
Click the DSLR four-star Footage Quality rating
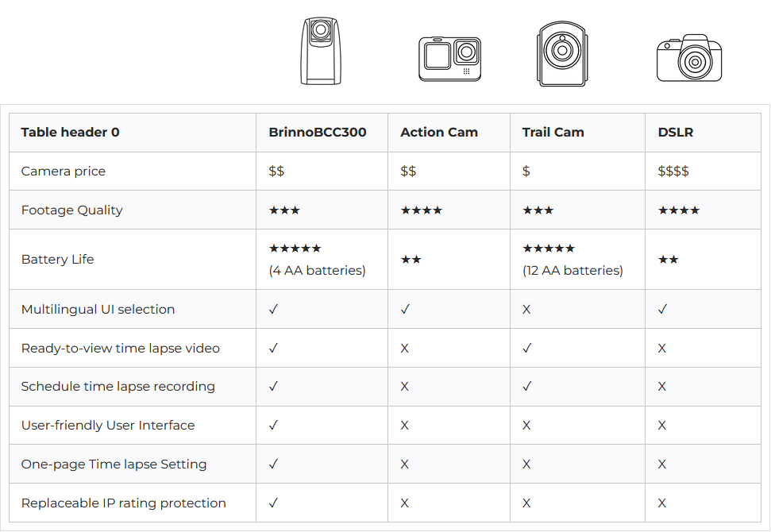pyautogui.click(x=679, y=210)
